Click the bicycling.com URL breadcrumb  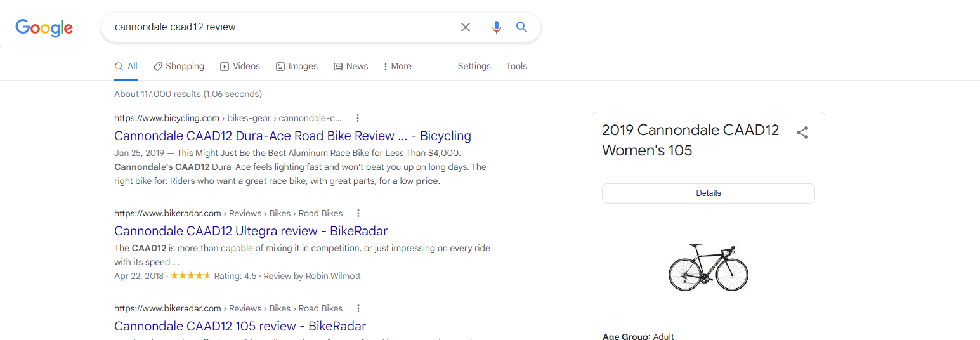pos(228,118)
